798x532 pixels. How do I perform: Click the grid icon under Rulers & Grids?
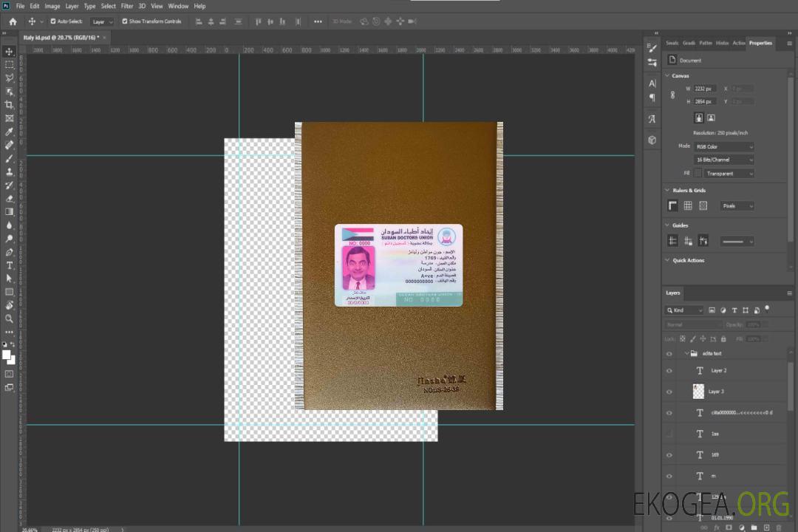coord(688,205)
